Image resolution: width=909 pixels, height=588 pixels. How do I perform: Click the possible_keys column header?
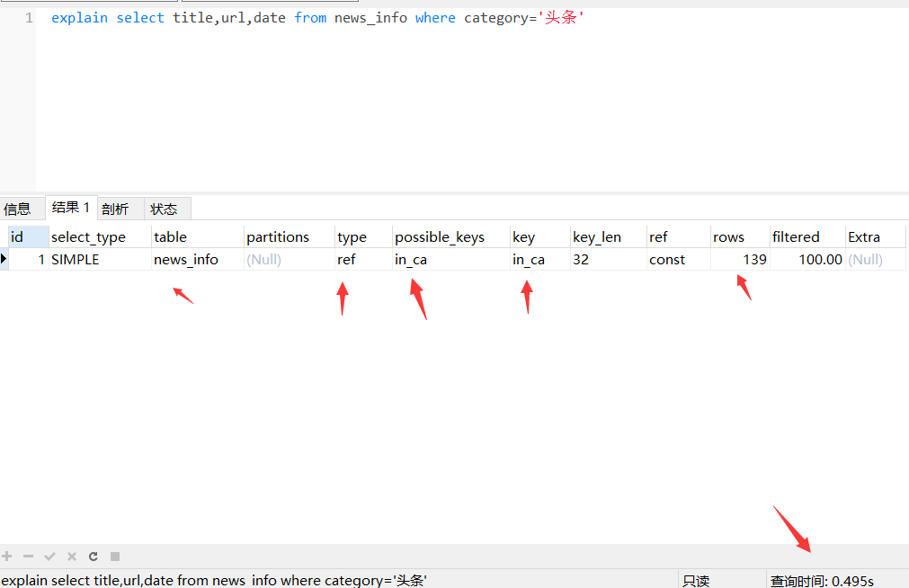tap(451, 236)
